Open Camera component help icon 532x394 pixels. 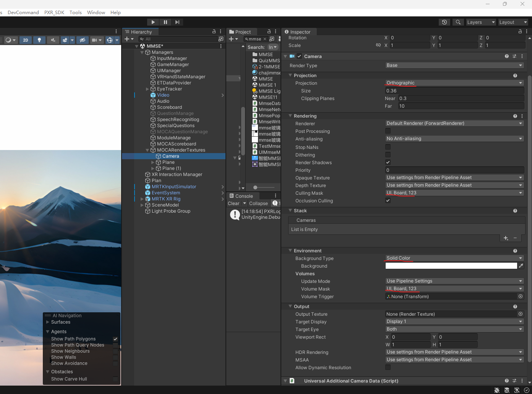click(507, 56)
